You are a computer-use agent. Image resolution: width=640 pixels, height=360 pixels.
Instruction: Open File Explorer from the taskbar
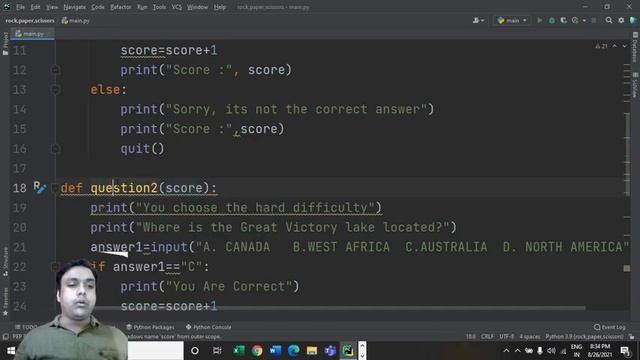(312, 351)
